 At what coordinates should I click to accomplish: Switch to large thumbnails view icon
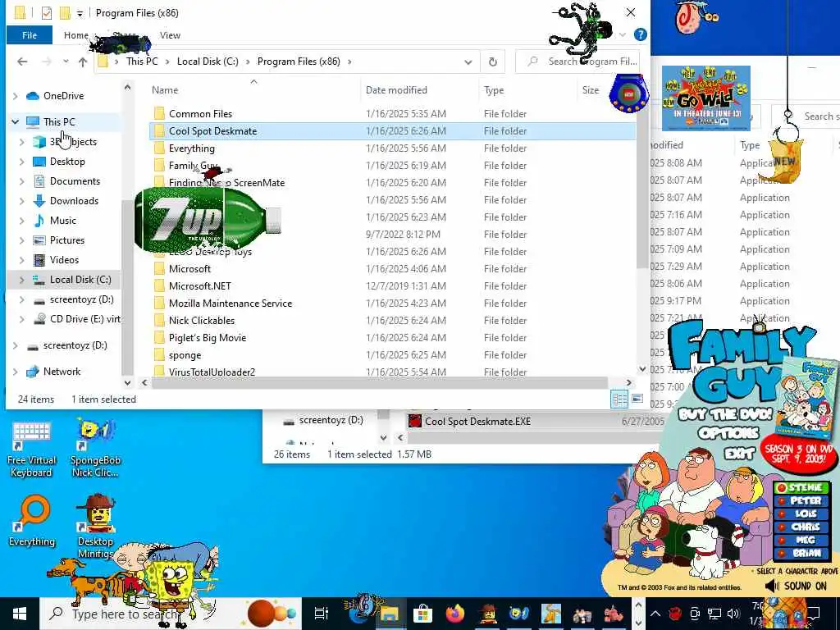pos(637,399)
